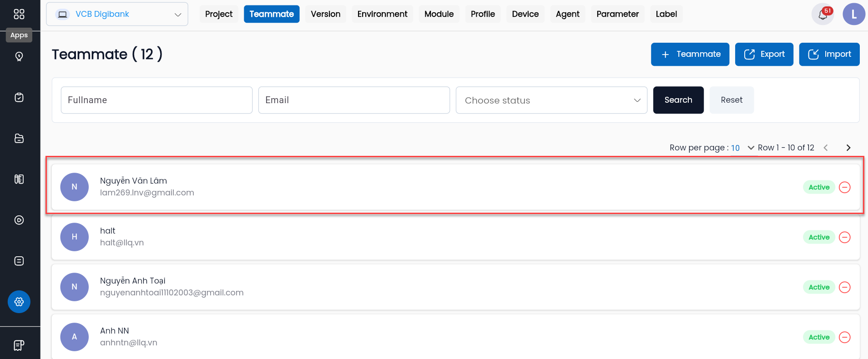Open the Parameter tab
Viewport: 868px width, 359px height.
617,14
